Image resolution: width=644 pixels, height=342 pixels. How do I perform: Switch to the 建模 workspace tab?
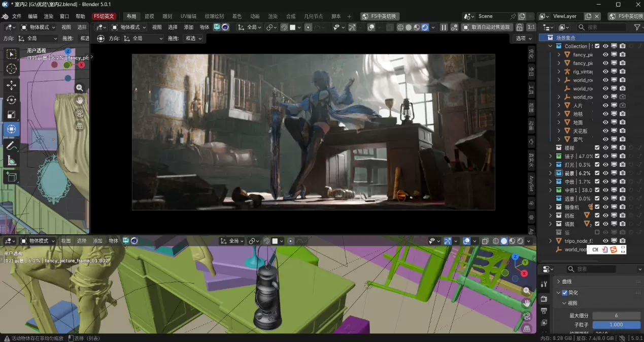149,16
